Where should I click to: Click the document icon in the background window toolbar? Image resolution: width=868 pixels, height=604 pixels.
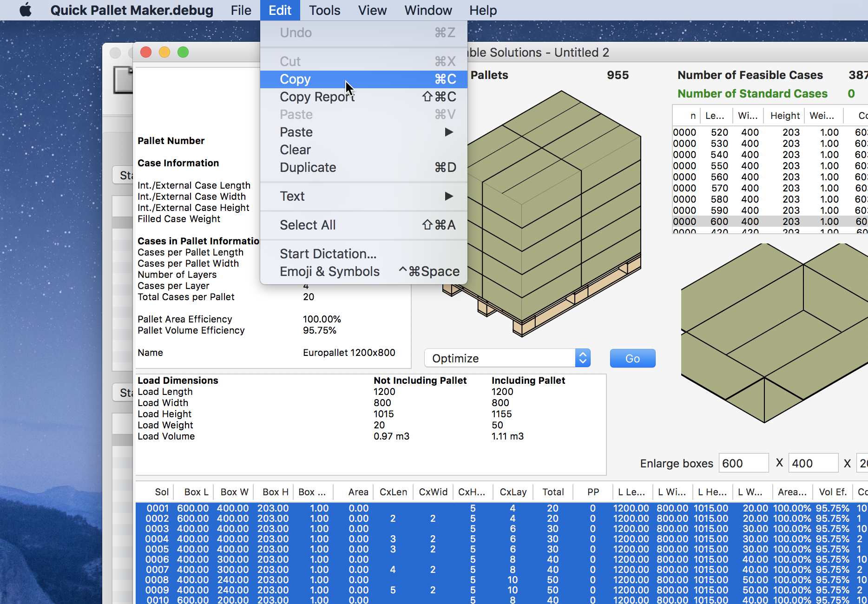[123, 80]
